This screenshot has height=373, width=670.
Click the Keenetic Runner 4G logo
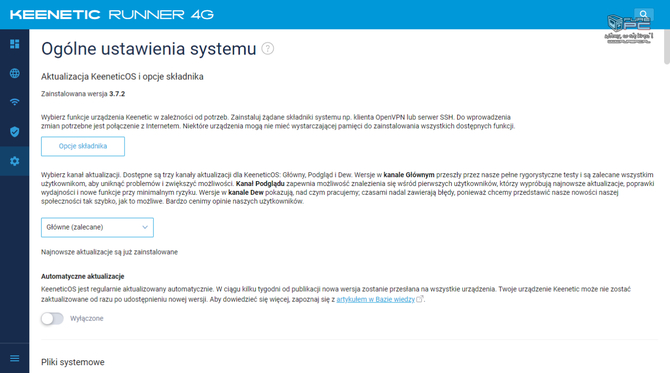click(x=112, y=15)
